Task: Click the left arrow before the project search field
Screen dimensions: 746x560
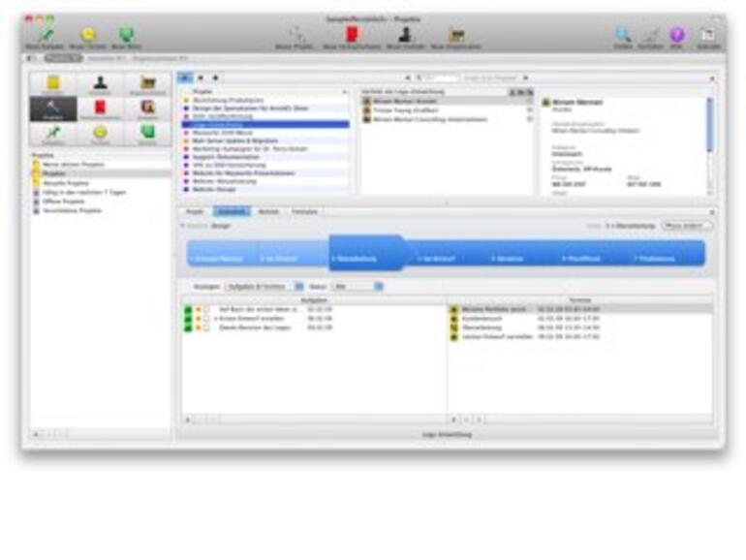Action: [x=408, y=78]
